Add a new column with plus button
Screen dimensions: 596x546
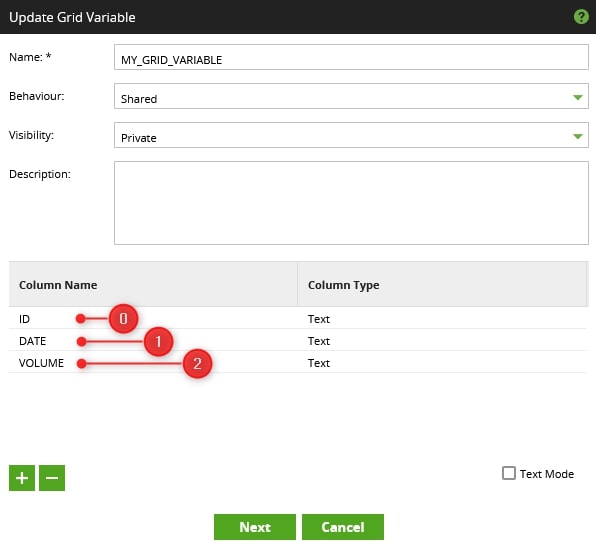click(x=22, y=478)
